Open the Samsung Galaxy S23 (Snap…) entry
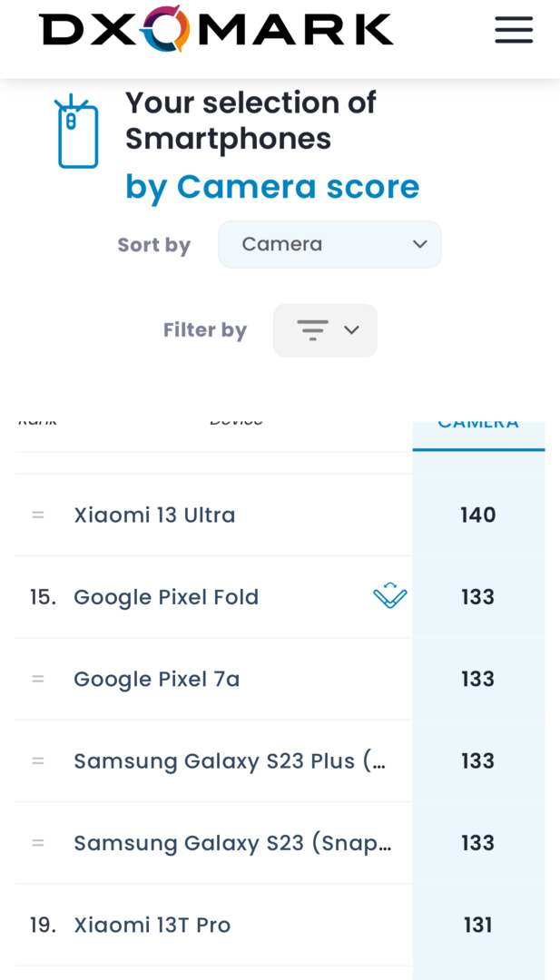Screen dimensions: 560x980 point(232,843)
